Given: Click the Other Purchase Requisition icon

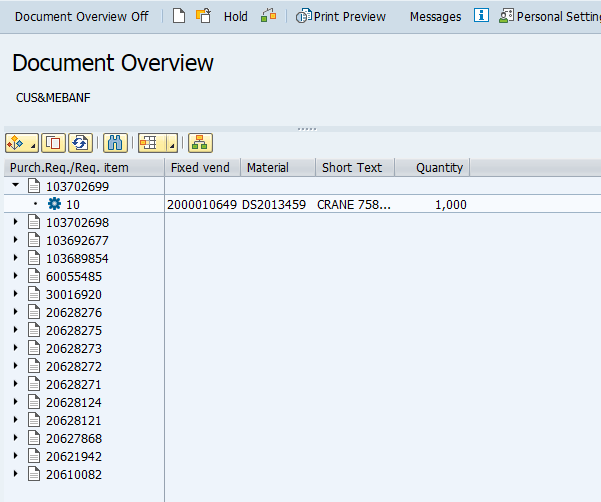Looking at the screenshot, I should pos(203,16).
